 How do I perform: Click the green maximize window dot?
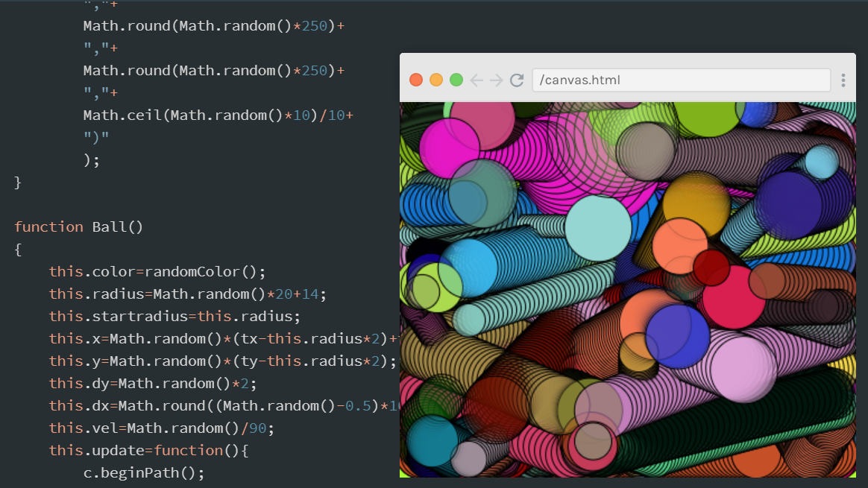tap(456, 80)
